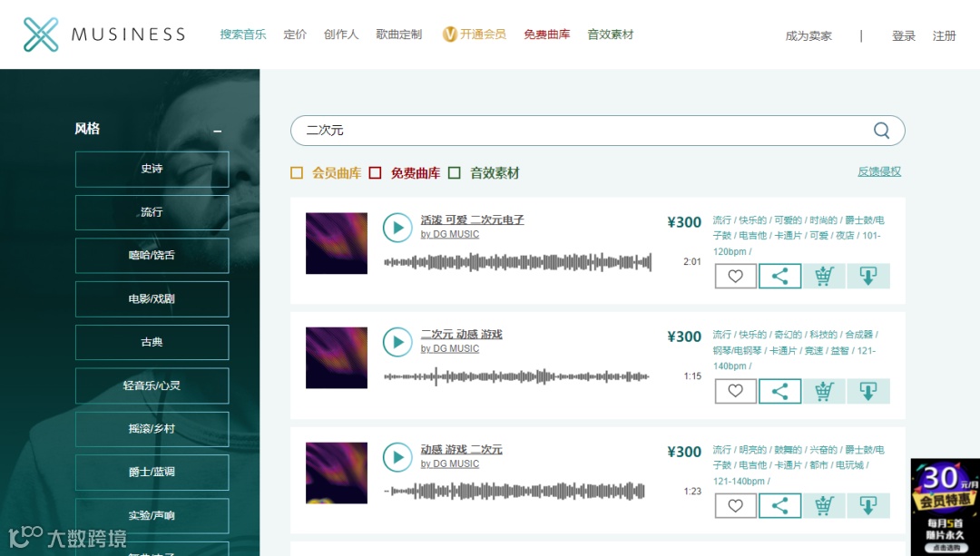Click 登录 to log in

click(x=904, y=36)
